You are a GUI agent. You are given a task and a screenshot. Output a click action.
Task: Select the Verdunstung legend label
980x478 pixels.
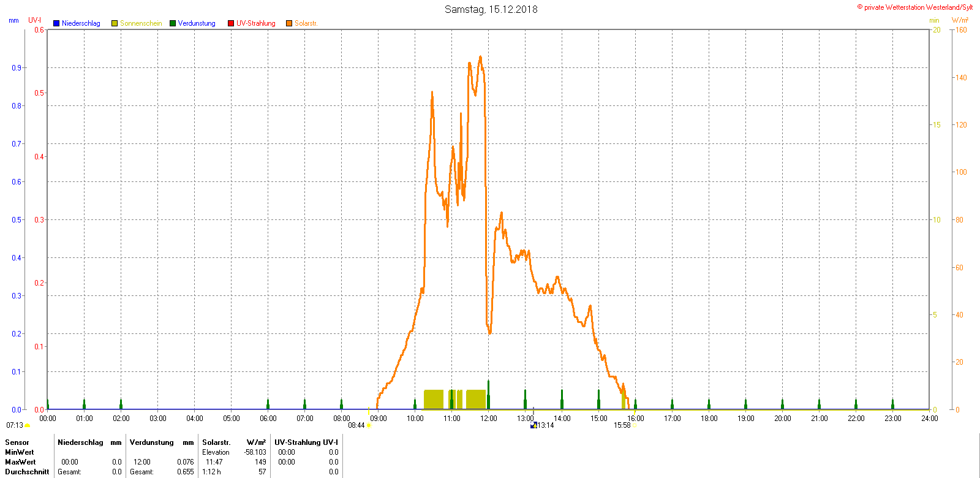point(197,23)
